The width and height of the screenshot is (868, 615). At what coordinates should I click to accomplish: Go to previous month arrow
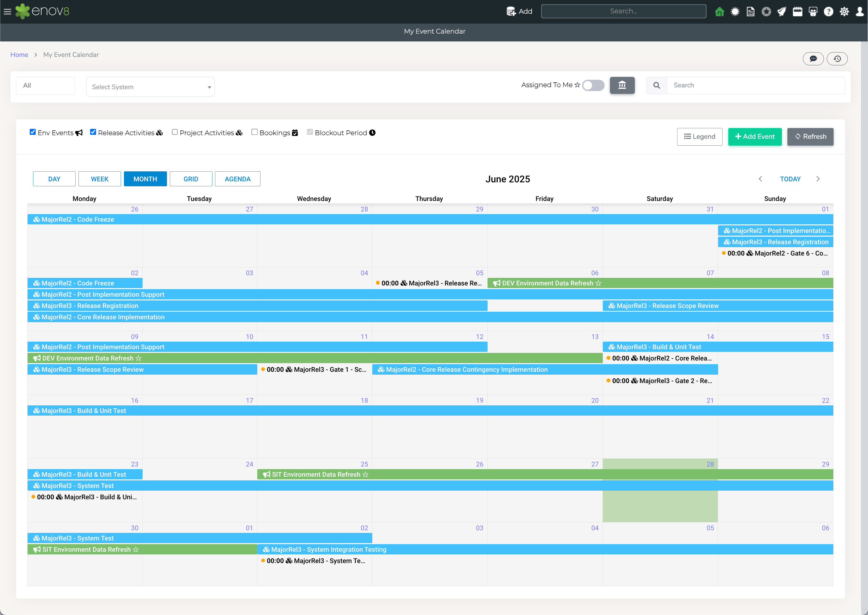pyautogui.click(x=760, y=179)
